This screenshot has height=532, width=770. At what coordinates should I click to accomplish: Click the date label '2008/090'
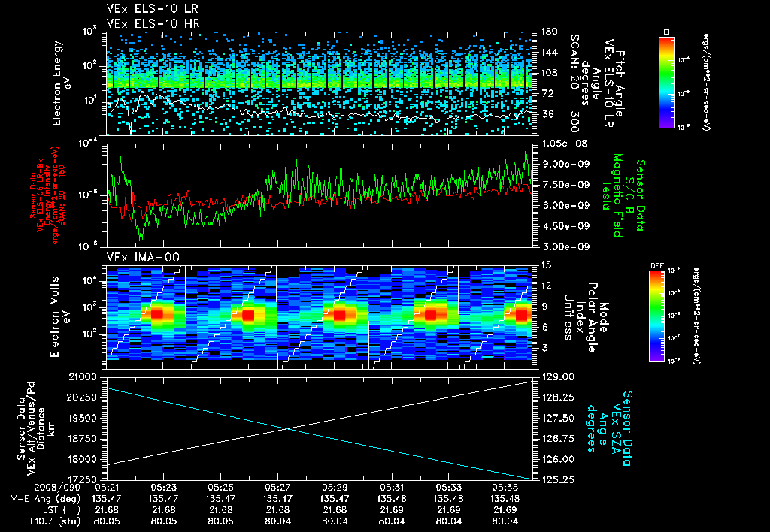pos(57,488)
